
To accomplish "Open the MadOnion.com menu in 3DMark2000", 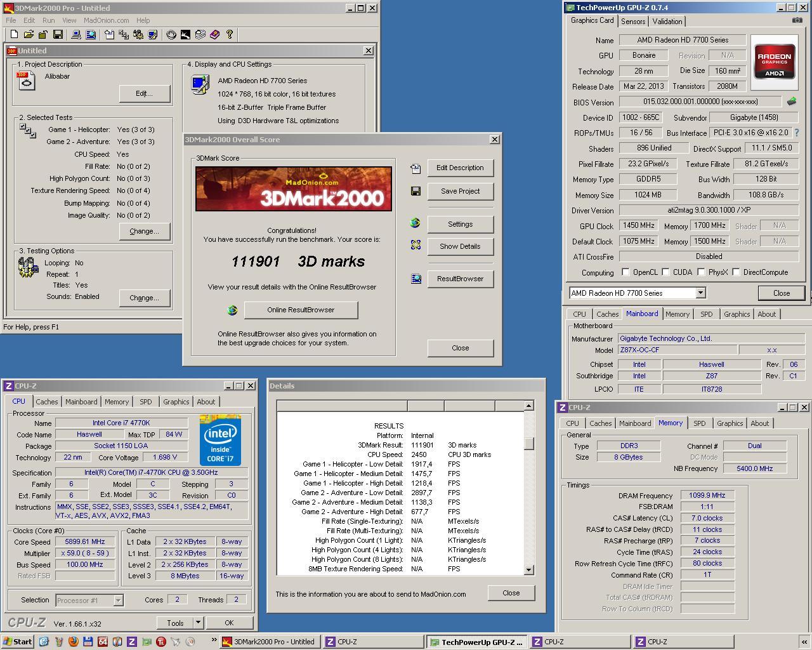I will 107,20.
